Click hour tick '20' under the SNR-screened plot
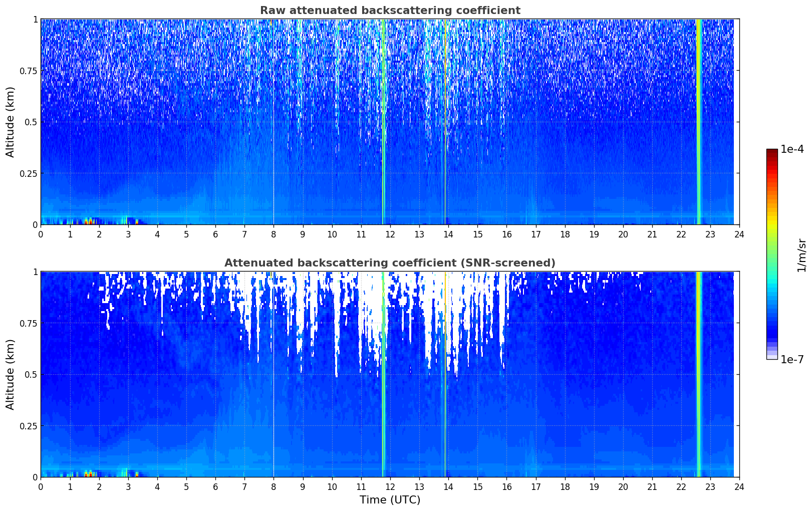Screen dimensions: 812x511 (623, 486)
